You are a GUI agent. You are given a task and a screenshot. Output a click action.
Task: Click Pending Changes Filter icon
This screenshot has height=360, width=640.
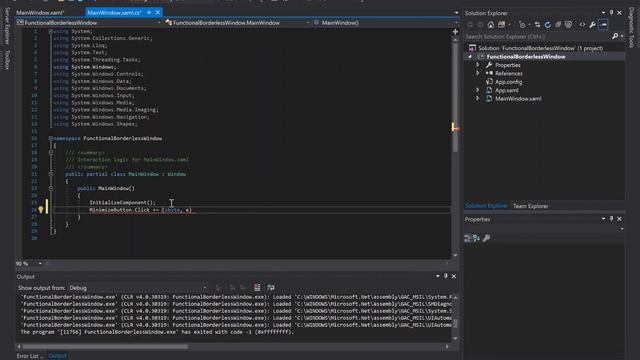[x=522, y=25]
